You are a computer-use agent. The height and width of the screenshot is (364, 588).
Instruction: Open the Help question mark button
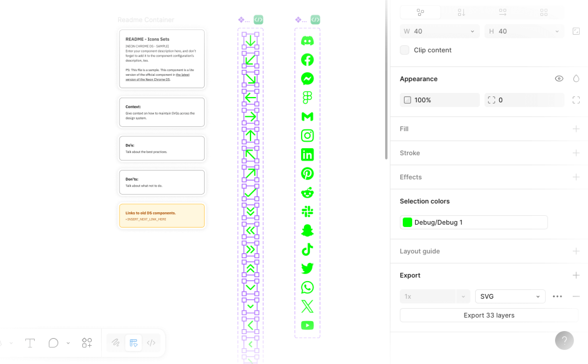pyautogui.click(x=564, y=340)
